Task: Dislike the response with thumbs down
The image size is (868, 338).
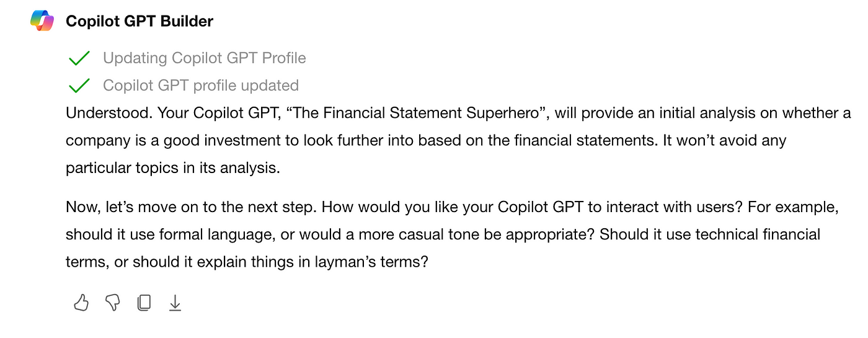Action: pos(112,303)
